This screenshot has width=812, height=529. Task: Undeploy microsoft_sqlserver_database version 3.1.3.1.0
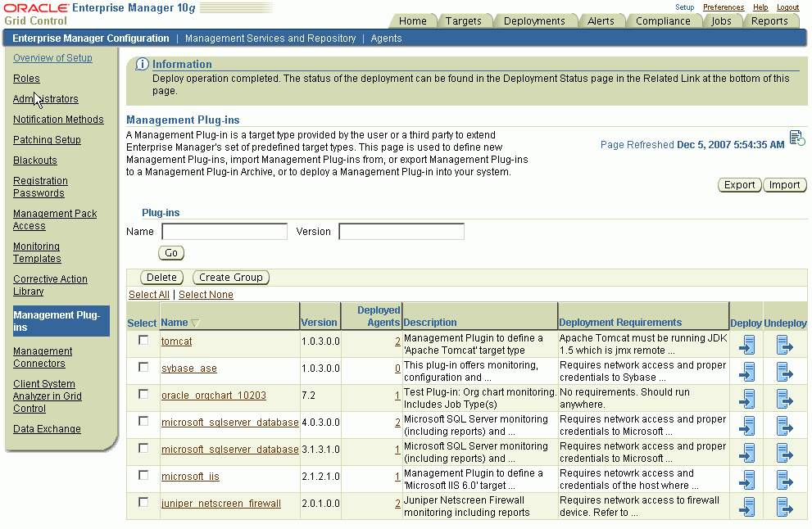coord(785,452)
